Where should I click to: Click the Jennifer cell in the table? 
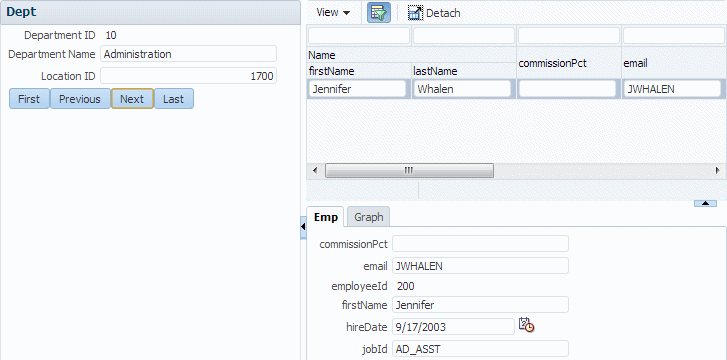point(357,89)
